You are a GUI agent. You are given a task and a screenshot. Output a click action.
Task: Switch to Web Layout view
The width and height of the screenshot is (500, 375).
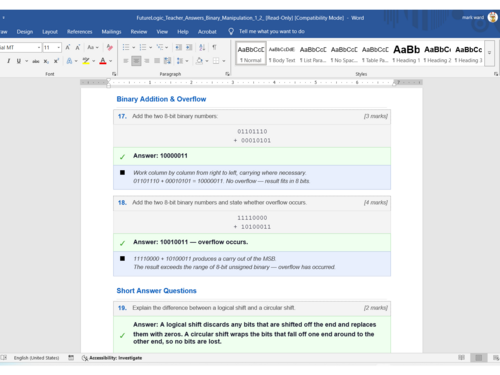496,358
